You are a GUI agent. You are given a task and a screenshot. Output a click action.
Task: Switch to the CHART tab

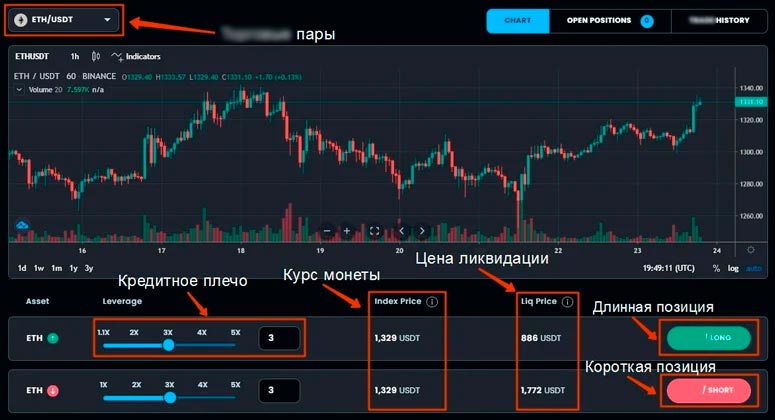pos(517,21)
